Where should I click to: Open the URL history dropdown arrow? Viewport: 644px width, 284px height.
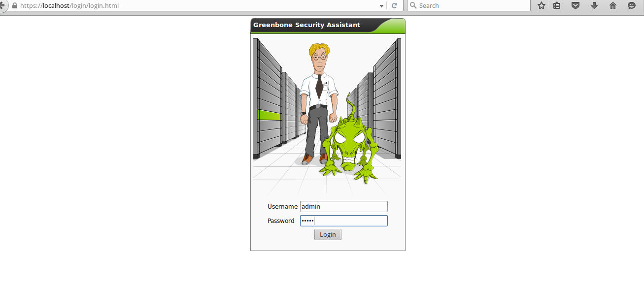coord(381,6)
